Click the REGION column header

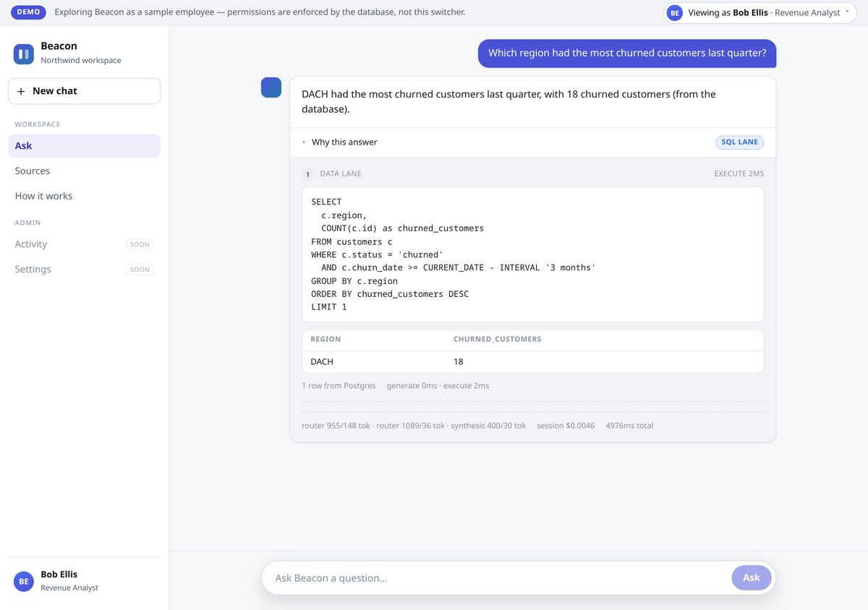click(325, 340)
